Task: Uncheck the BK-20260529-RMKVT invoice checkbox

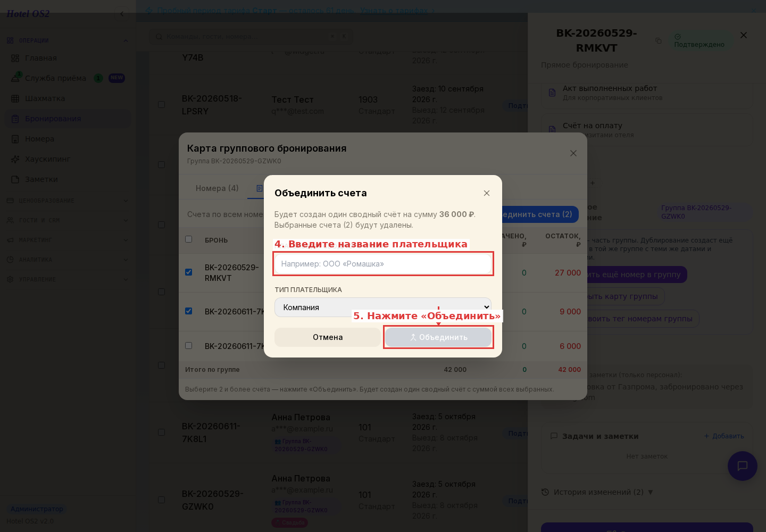Action: (188, 272)
